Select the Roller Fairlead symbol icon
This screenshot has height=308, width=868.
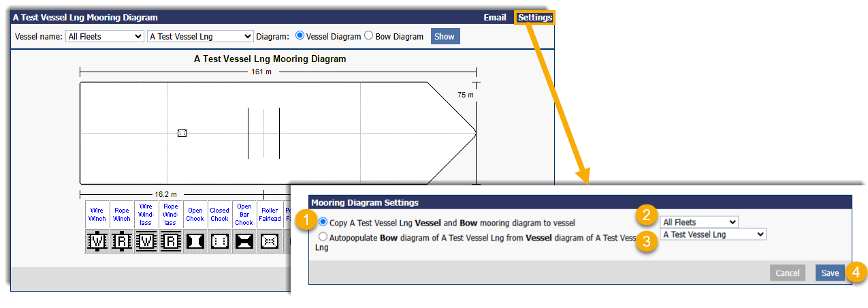click(x=269, y=241)
